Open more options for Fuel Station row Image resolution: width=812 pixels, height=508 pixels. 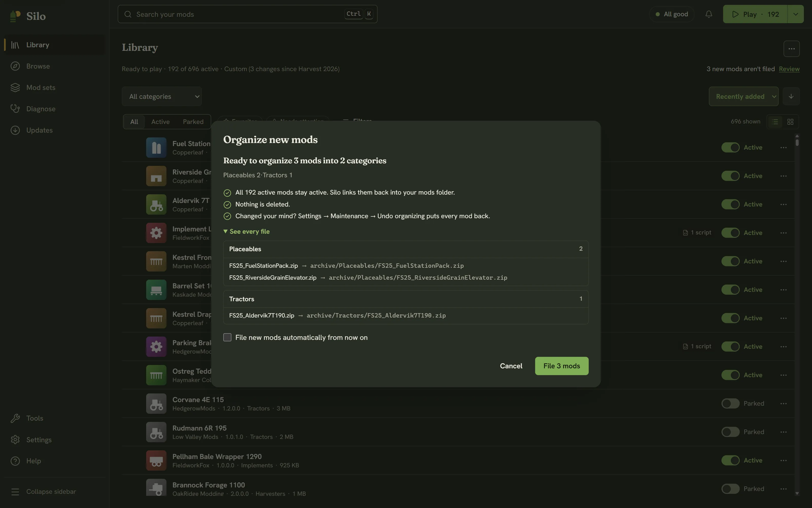point(784,148)
